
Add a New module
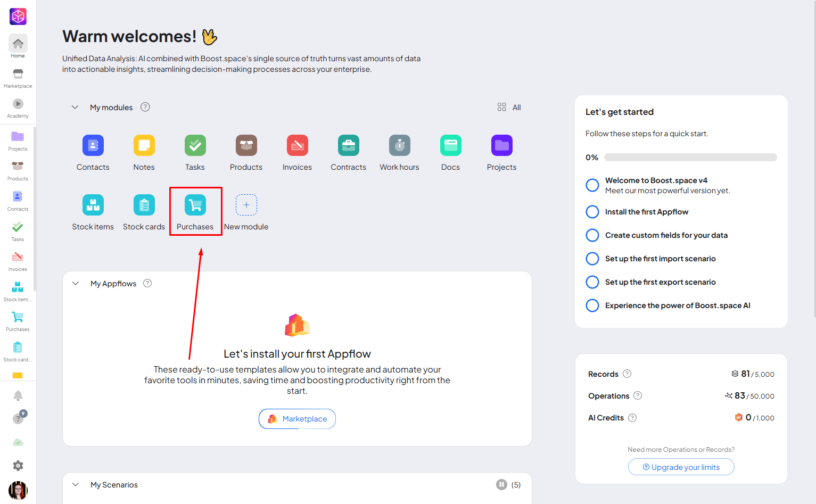(x=246, y=205)
